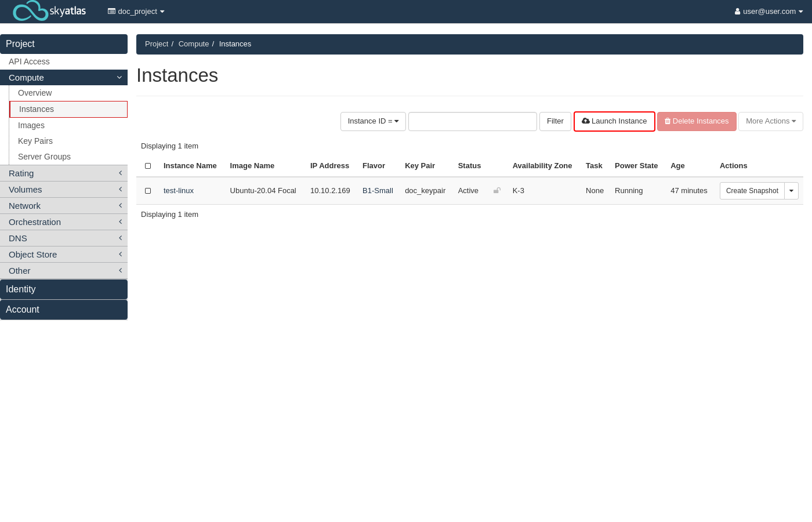This screenshot has height=522, width=812.
Task: Click the Filter button
Action: pos(555,121)
